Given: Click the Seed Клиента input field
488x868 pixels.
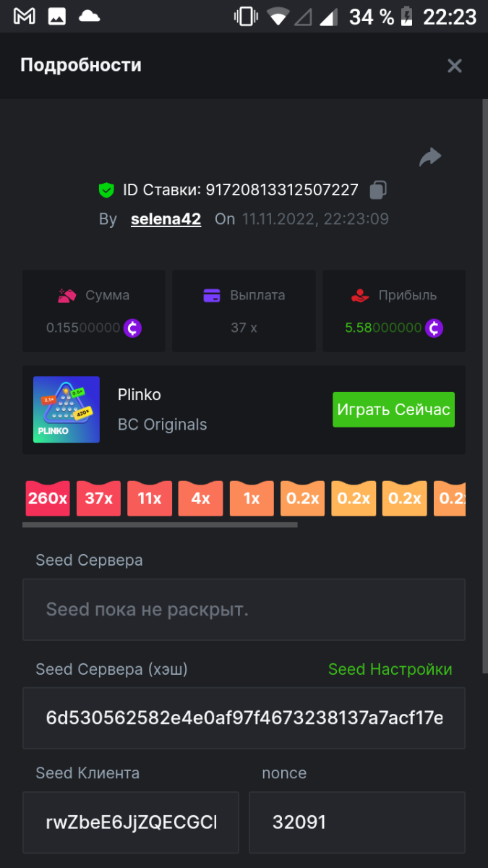Looking at the screenshot, I should pos(131,822).
